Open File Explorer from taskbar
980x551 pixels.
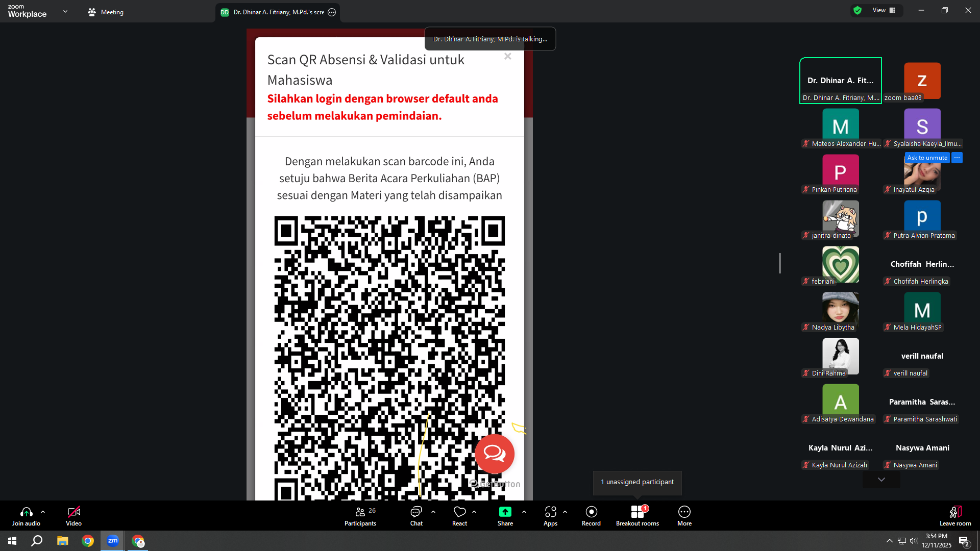tap(62, 541)
